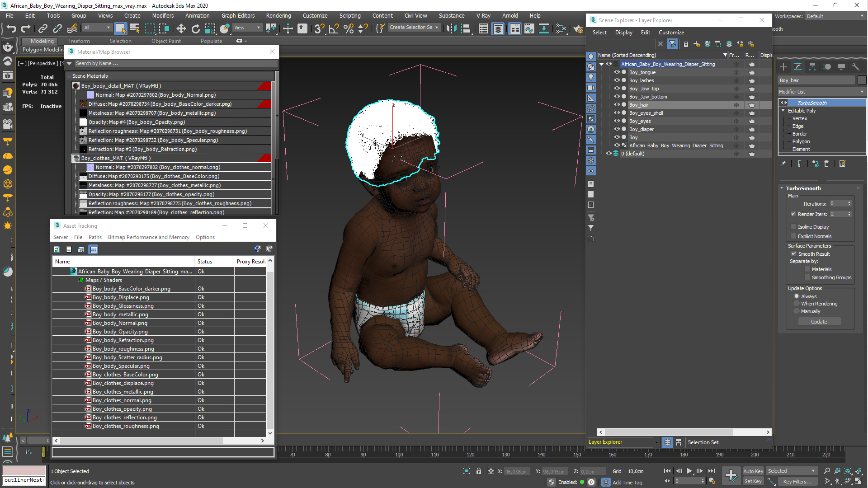Uncheck the Render Iters checkbox
Viewport: 868px width, 488px height.
tap(793, 214)
